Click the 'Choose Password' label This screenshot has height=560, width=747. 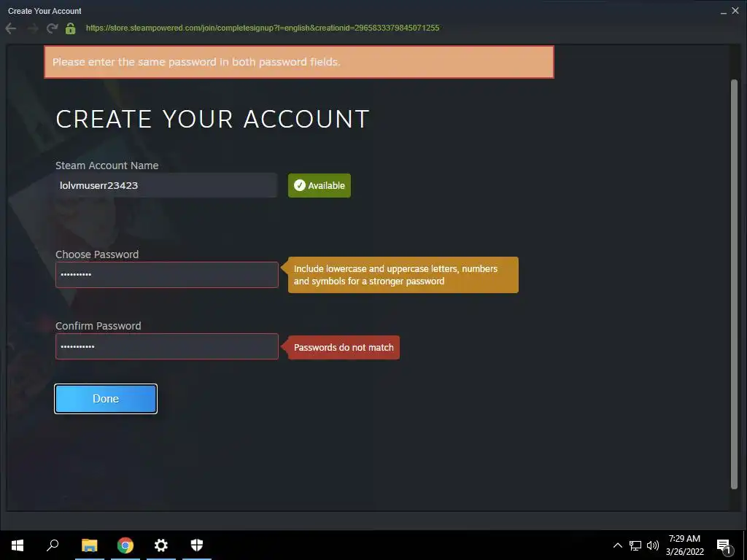(x=97, y=254)
